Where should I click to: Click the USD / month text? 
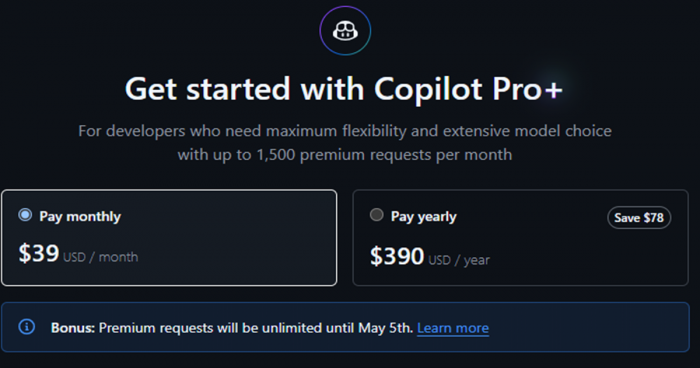click(100, 257)
